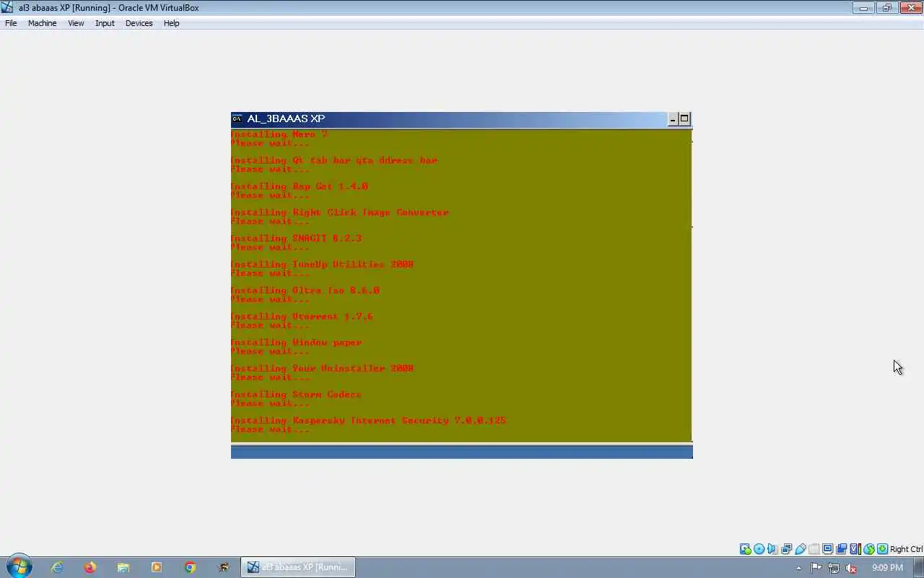Click the 'Installing Window paper' line
Image resolution: width=924 pixels, height=578 pixels.
click(x=297, y=342)
